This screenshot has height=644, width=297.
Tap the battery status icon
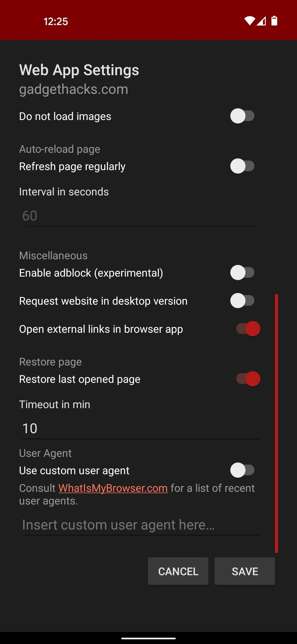274,21
